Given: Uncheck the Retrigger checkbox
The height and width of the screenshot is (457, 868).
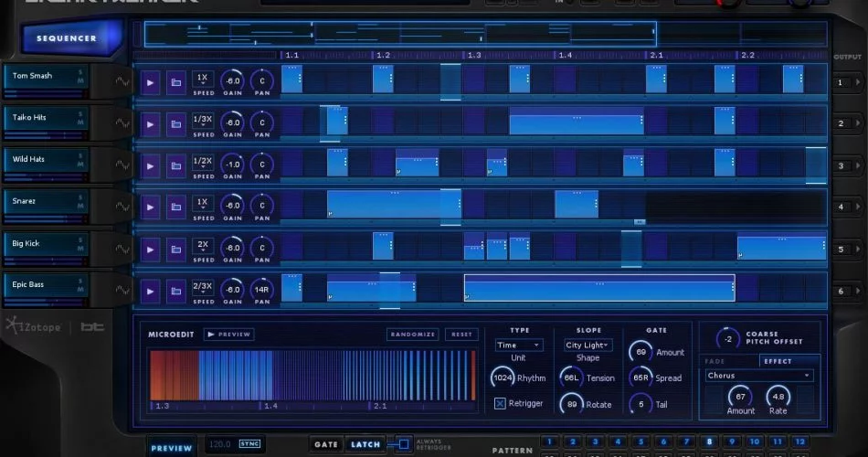Looking at the screenshot, I should tap(499, 403).
